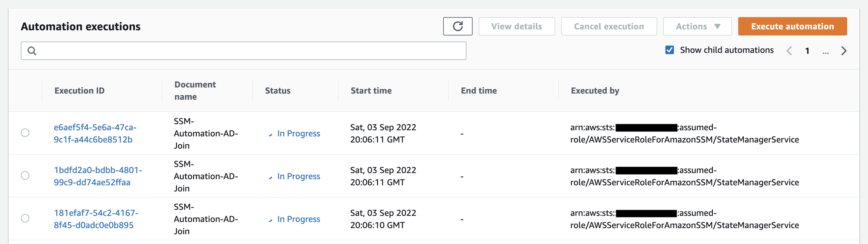Click the Status column header
Viewport: 868px width, 244px height.
coord(277,91)
